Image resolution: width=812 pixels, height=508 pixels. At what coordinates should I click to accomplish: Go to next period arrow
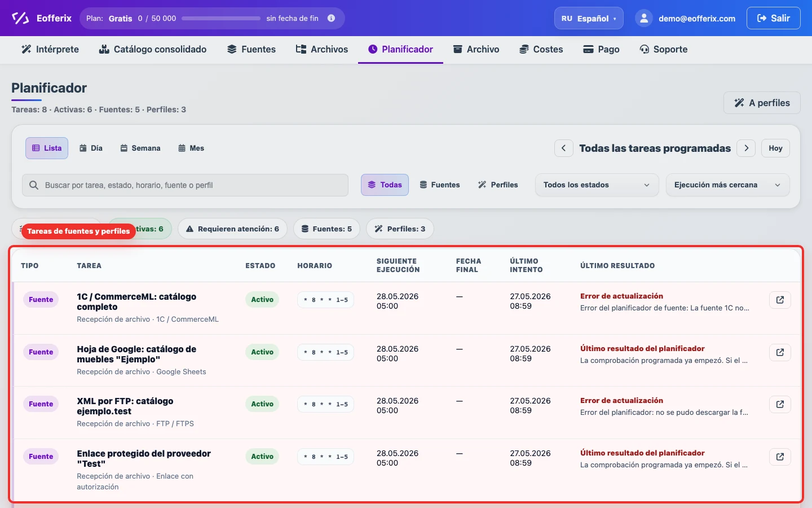(x=747, y=148)
